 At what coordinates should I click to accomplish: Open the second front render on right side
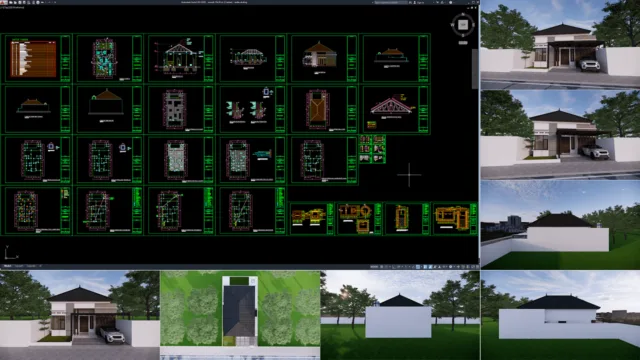560,135
